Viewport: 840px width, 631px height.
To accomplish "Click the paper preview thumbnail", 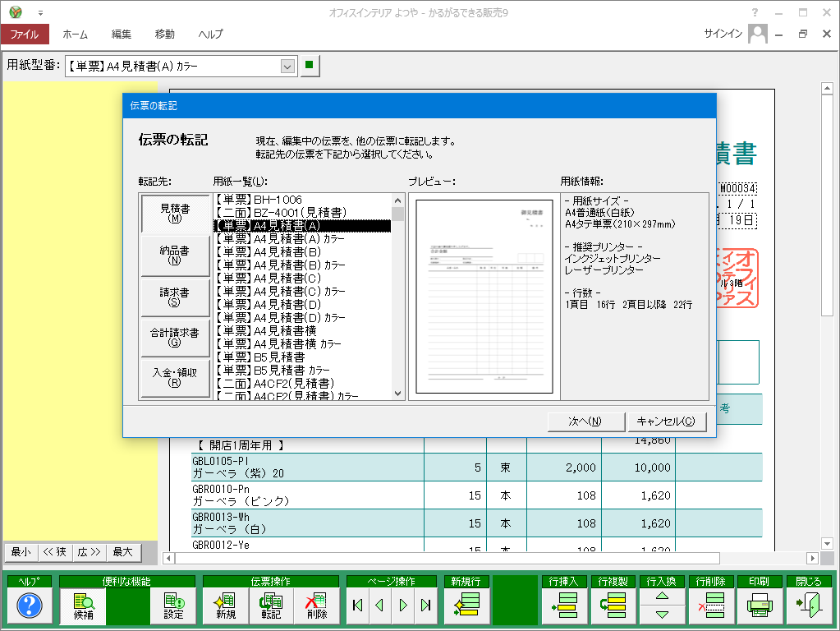I will point(484,297).
